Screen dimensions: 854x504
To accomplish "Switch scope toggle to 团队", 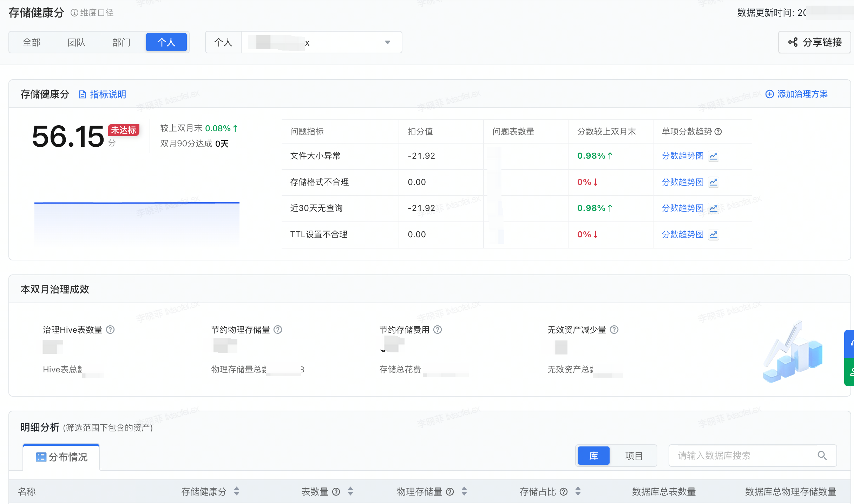I will (x=77, y=42).
